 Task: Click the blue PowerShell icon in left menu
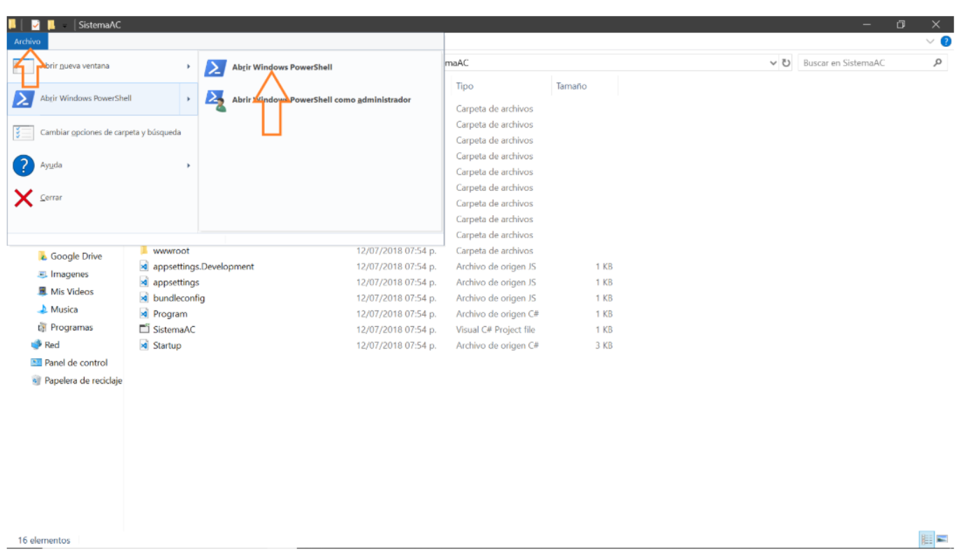point(23,98)
